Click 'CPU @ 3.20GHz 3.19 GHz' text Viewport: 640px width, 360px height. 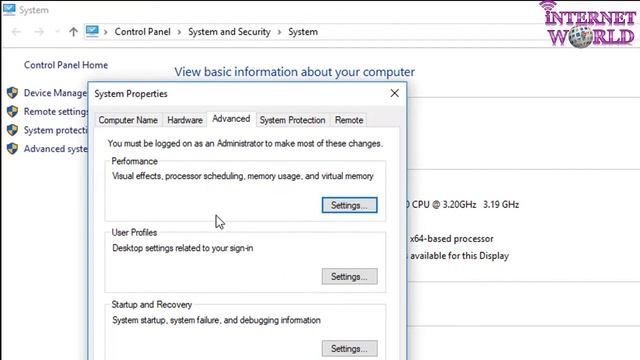465,204
